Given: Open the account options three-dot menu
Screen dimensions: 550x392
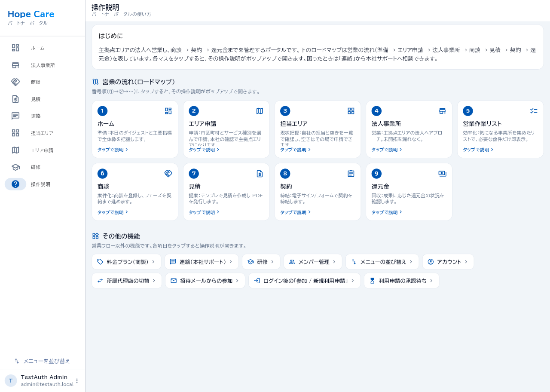Looking at the screenshot, I should [x=77, y=381].
